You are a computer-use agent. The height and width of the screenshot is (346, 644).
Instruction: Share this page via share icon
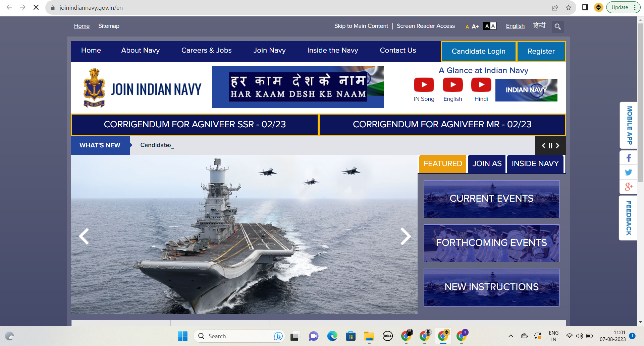pos(555,7)
